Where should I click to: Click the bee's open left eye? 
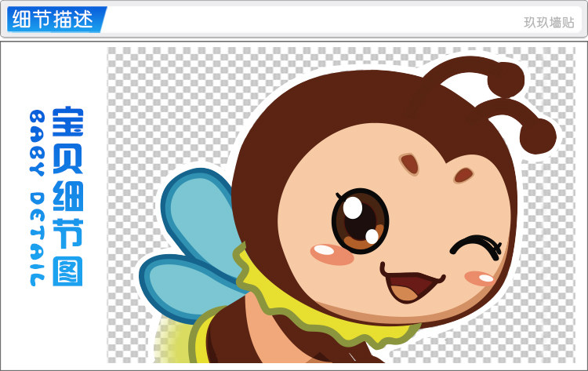(x=360, y=220)
